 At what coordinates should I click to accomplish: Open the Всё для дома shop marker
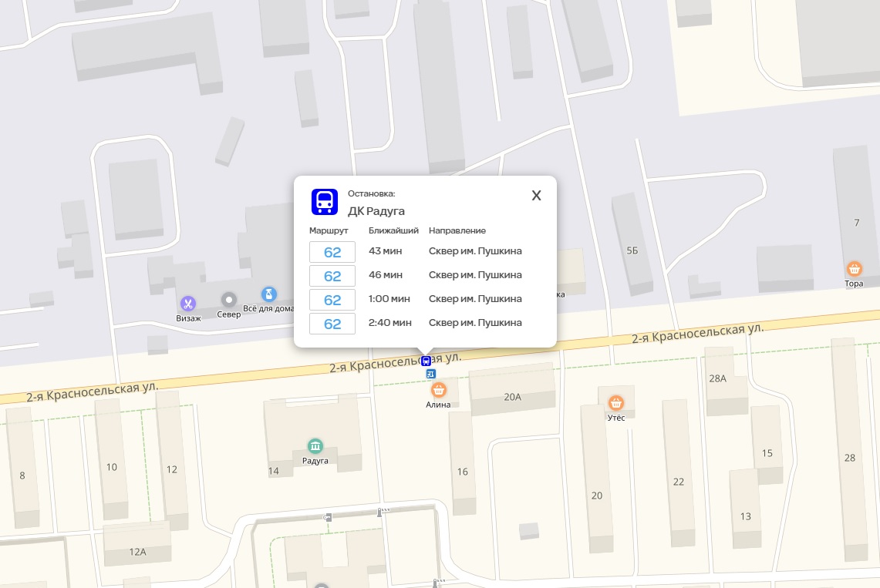(x=268, y=294)
